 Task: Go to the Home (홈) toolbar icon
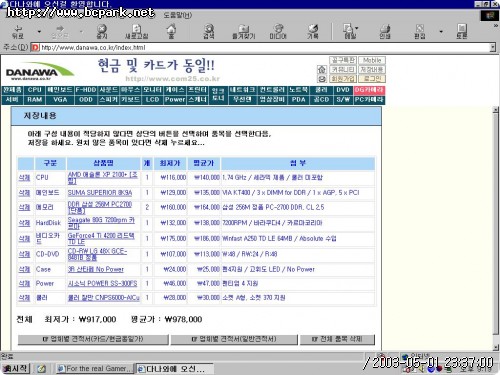[171, 32]
